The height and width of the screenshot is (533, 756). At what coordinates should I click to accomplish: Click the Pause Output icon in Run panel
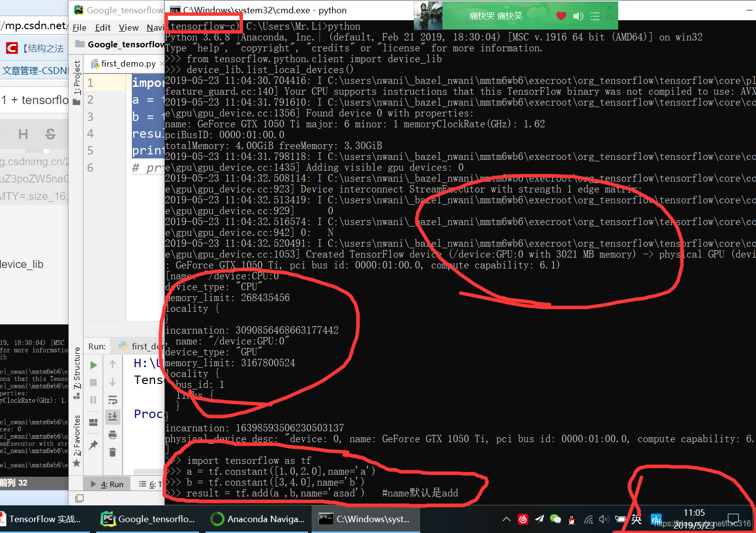(93, 400)
